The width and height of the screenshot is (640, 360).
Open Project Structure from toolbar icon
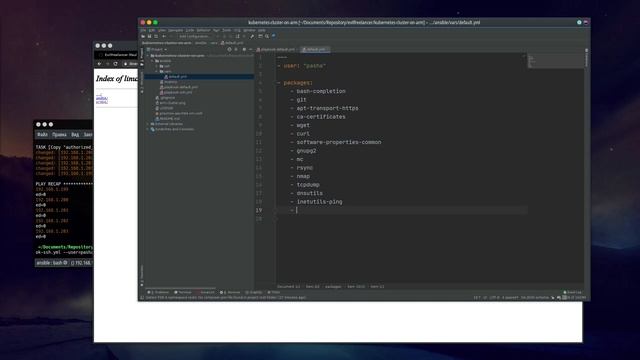260,36
